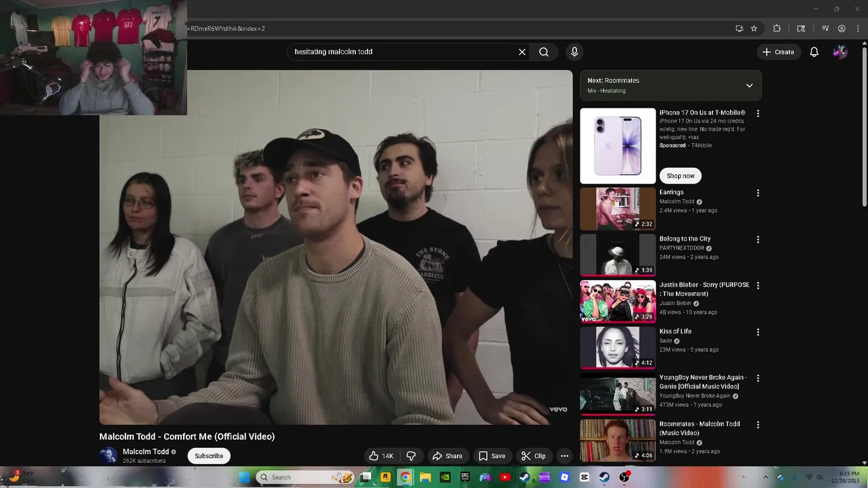Open 'Belong to the City' title link
The image size is (868, 488).
point(685,239)
